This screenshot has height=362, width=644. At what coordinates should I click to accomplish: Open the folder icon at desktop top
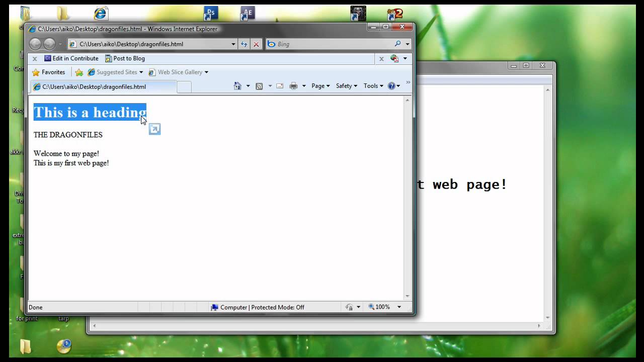coord(63,13)
